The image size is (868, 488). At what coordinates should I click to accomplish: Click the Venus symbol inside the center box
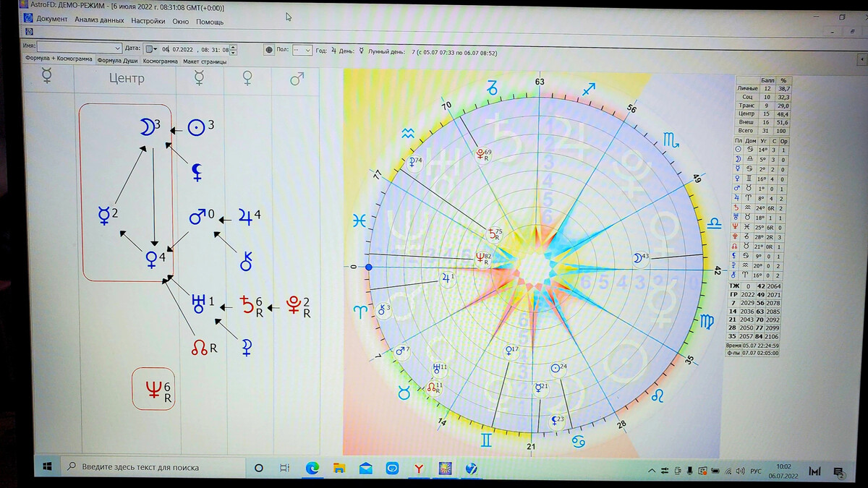pyautogui.click(x=152, y=260)
